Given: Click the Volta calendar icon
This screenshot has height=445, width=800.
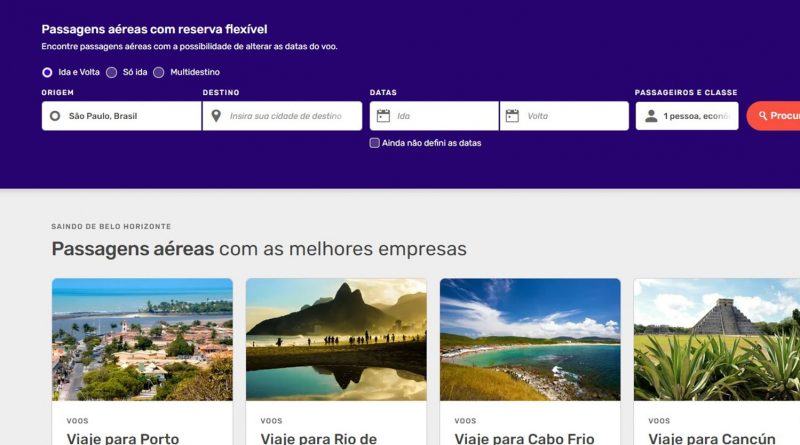Looking at the screenshot, I should pyautogui.click(x=512, y=116).
